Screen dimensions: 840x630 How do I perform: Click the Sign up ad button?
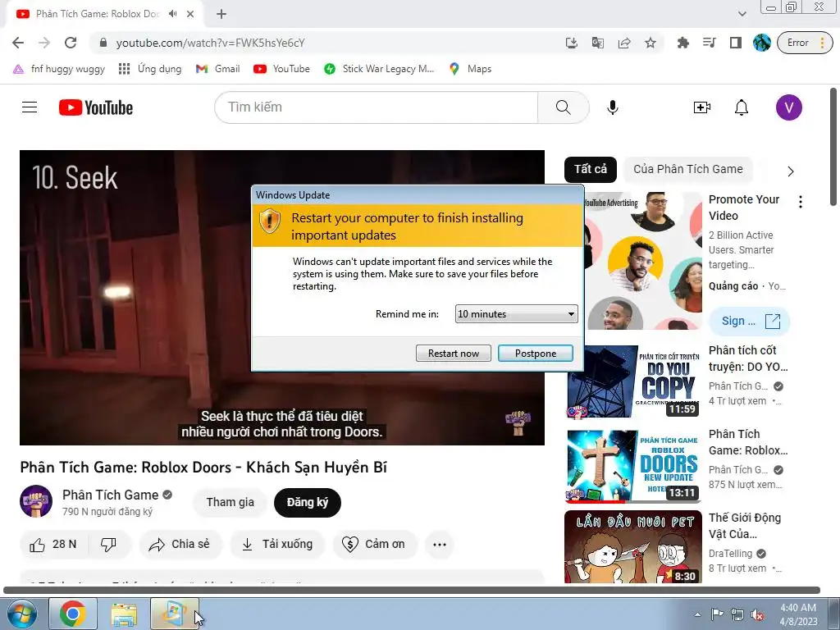[749, 322]
